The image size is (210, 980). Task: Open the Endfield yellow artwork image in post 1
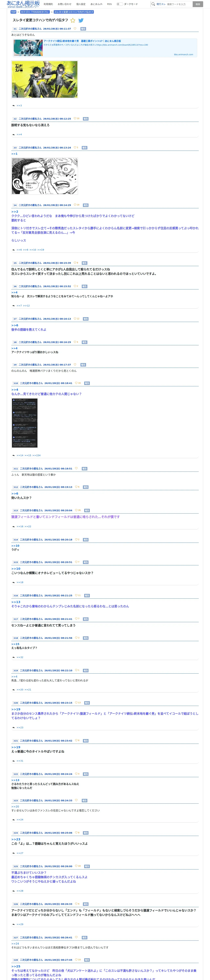[x=45, y=80]
